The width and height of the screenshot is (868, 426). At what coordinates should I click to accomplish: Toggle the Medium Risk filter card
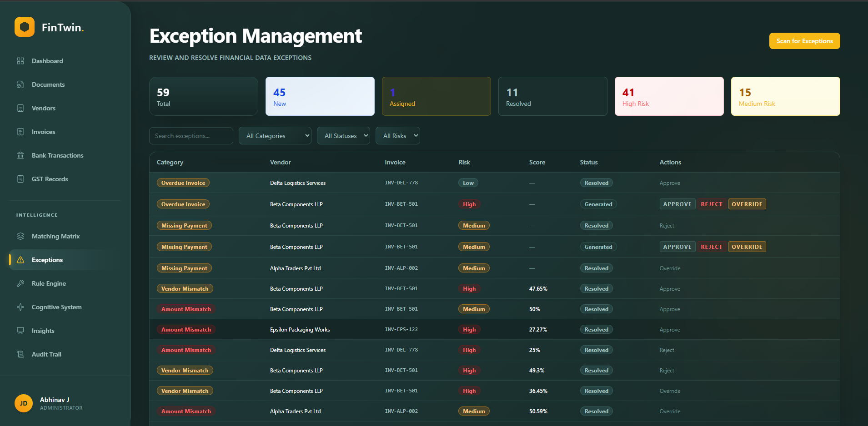(785, 96)
